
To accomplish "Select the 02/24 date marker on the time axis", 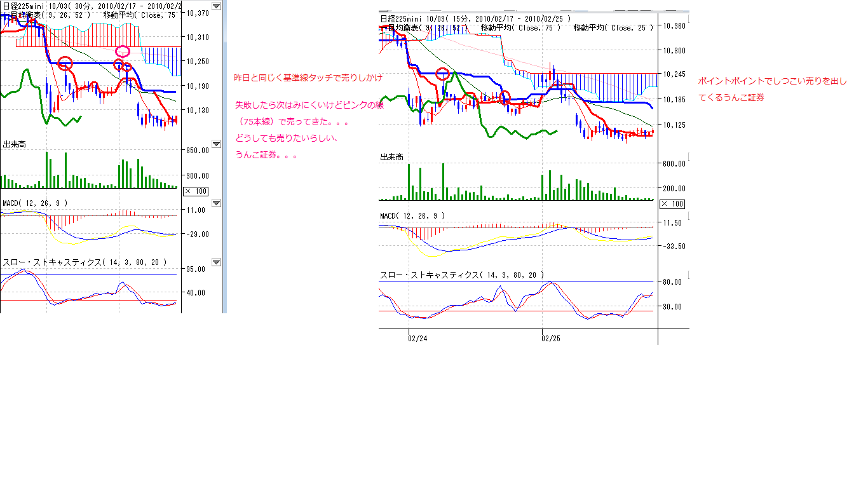I will 417,339.
